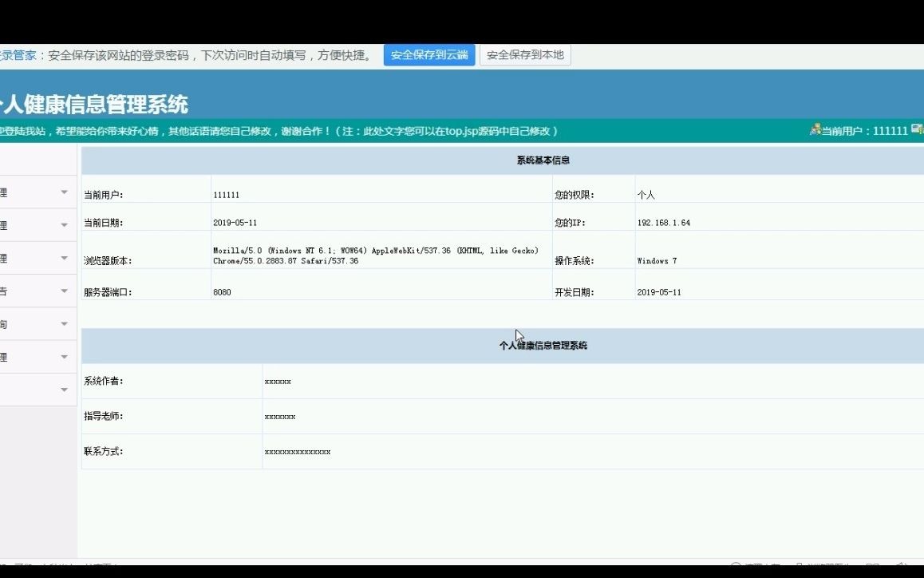
Task: Click the 安全保存到本地 button
Action: click(524, 55)
